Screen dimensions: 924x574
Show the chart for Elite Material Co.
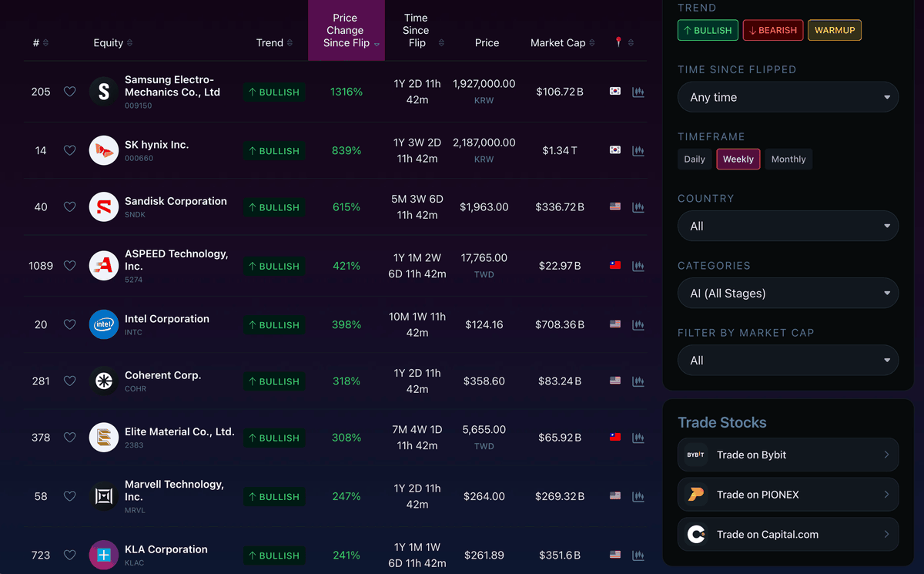638,438
